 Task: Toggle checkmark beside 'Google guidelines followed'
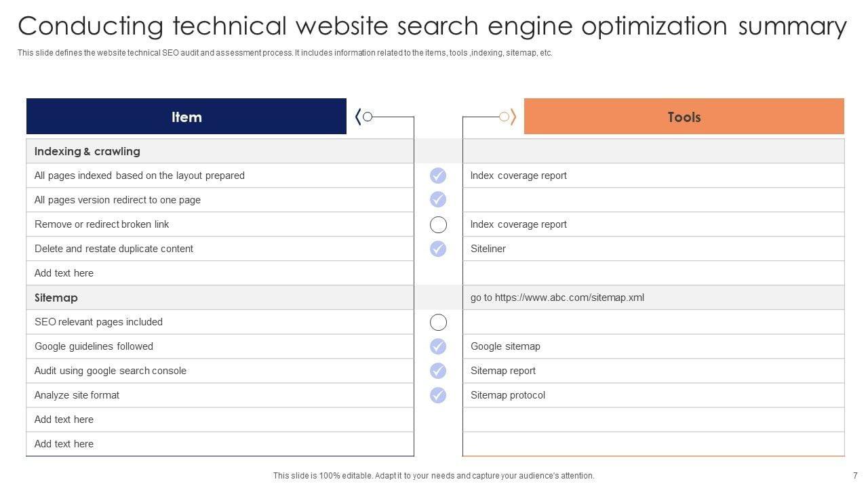pyautogui.click(x=438, y=346)
